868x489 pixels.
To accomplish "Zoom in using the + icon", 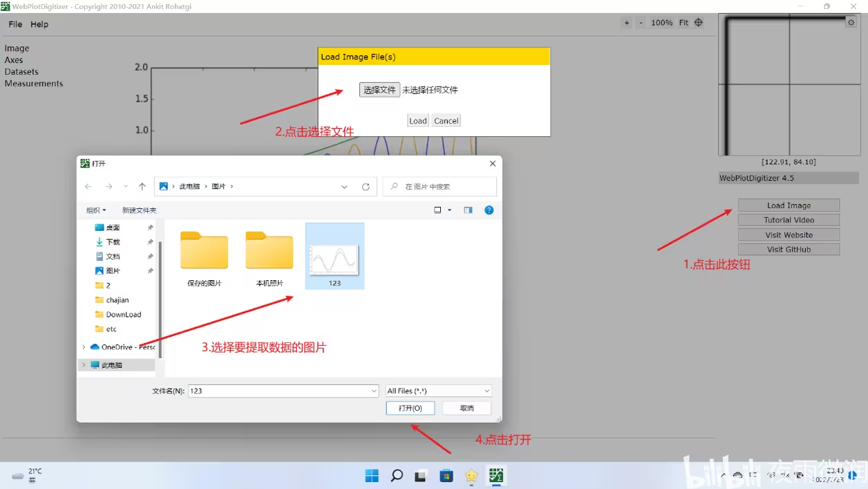I will pyautogui.click(x=626, y=22).
